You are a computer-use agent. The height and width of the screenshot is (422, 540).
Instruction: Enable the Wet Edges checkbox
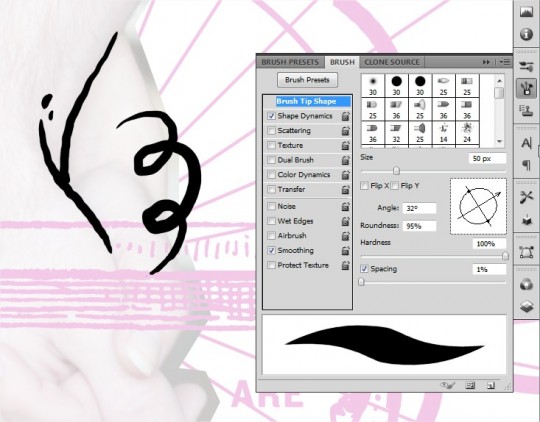(x=271, y=221)
